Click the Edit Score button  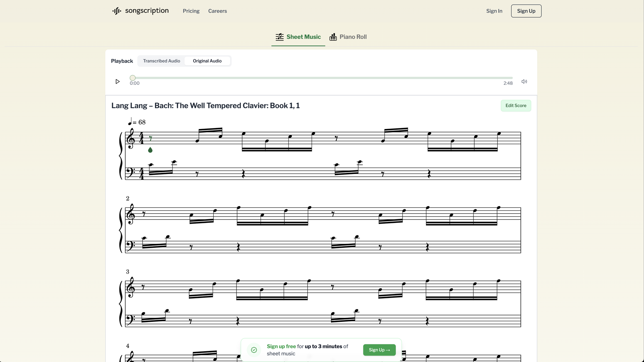pos(516,106)
